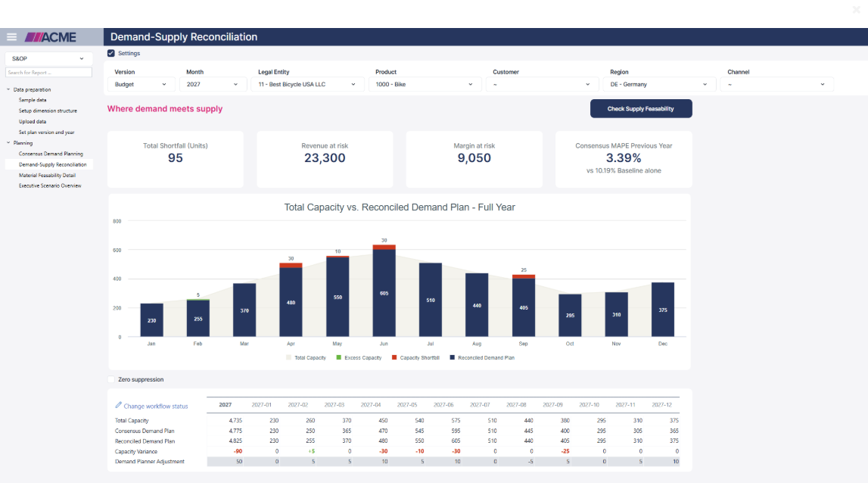The height and width of the screenshot is (483, 868).
Task: Close the window with the X icon
Action: (x=857, y=9)
